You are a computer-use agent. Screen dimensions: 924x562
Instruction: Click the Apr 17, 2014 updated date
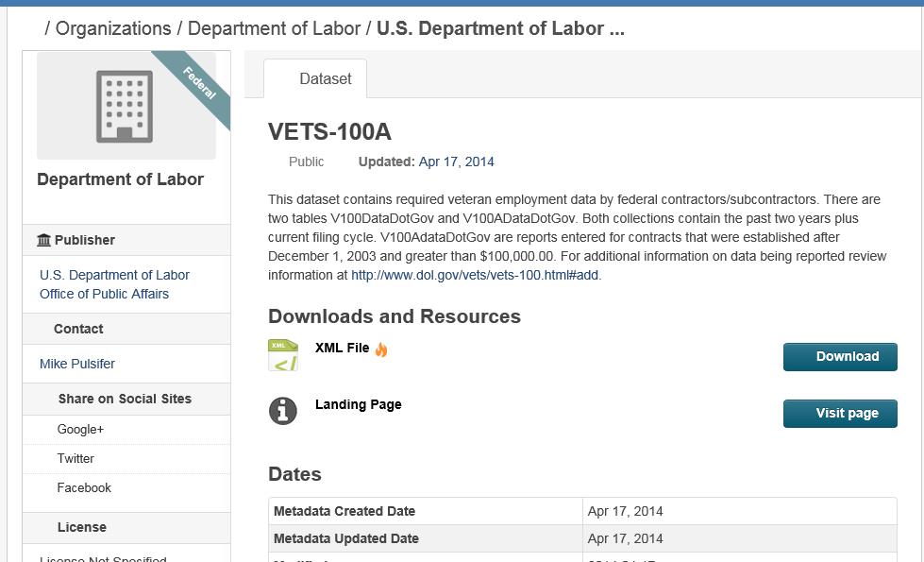pyautogui.click(x=456, y=162)
